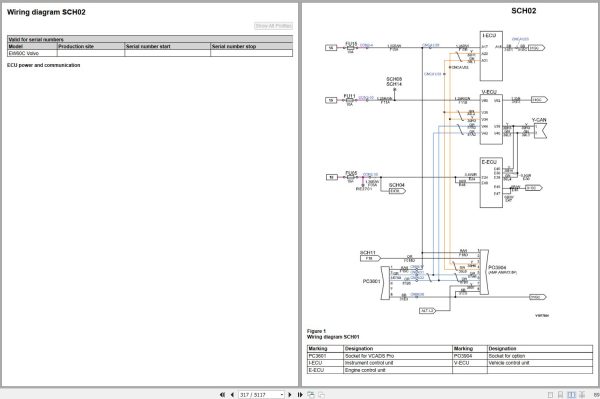600x399 pixels.
Task: Click the FU11 fuse symbol
Action: 349,100
